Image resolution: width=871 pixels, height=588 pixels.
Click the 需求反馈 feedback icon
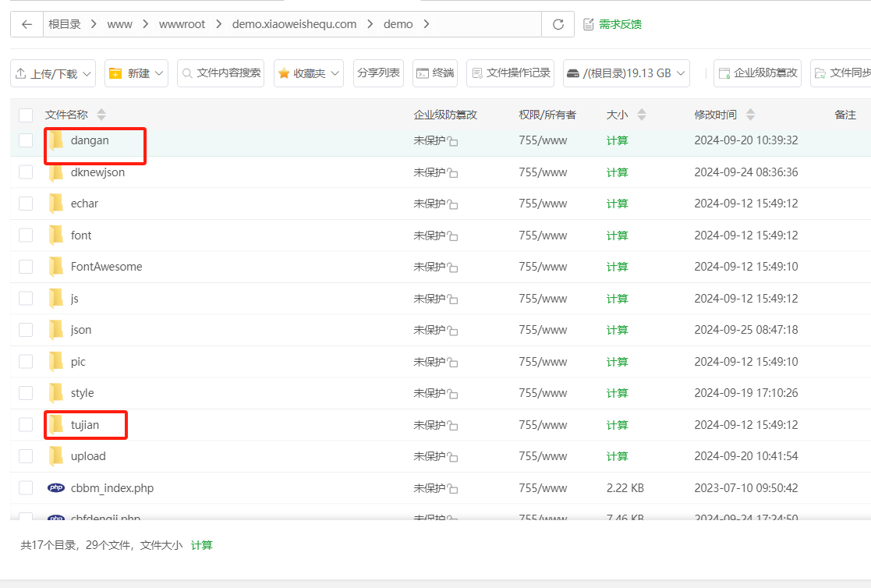(589, 24)
